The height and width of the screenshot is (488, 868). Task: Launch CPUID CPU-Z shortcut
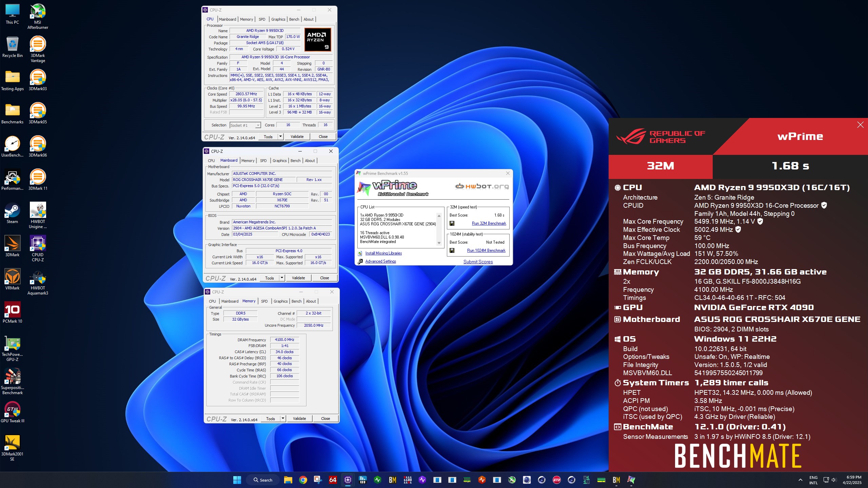pos(38,249)
